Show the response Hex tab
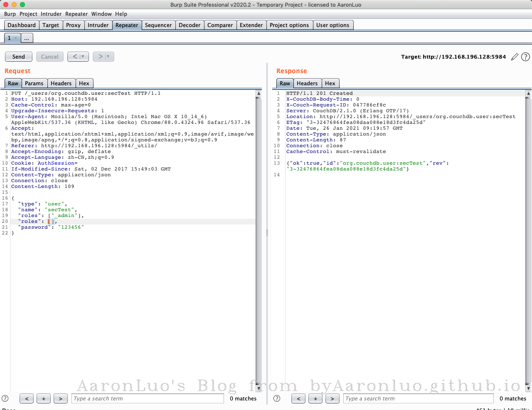532x410 pixels. tap(330, 83)
